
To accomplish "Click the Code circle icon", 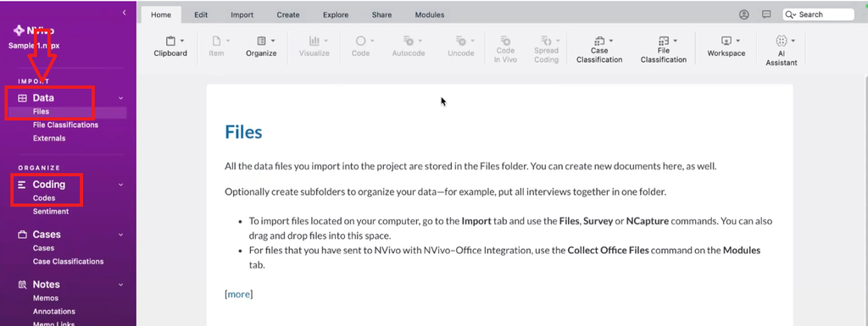I will (x=360, y=41).
